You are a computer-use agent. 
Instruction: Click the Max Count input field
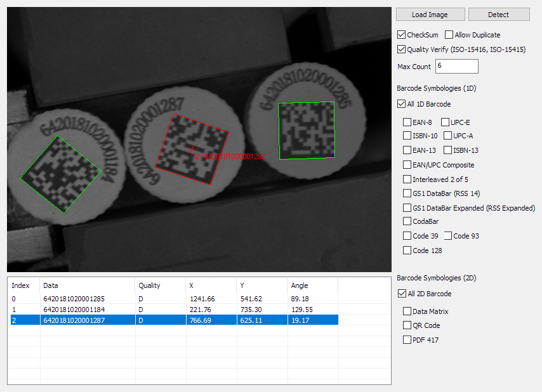456,67
